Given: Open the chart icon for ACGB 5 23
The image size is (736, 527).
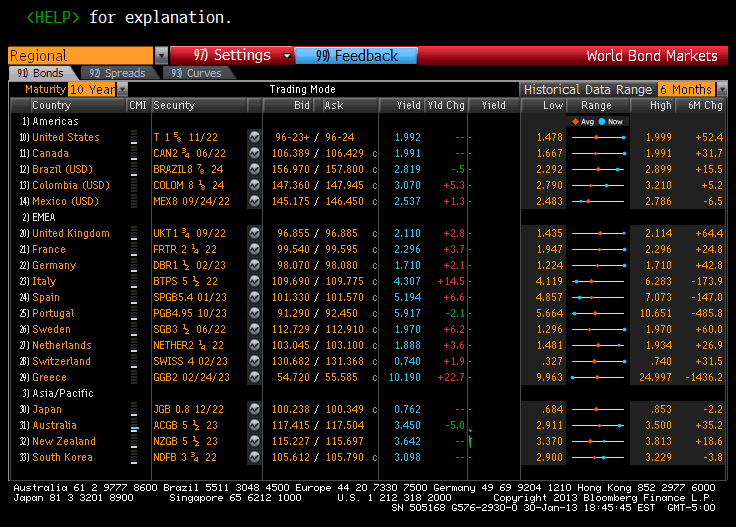Looking at the screenshot, I should coord(254,425).
